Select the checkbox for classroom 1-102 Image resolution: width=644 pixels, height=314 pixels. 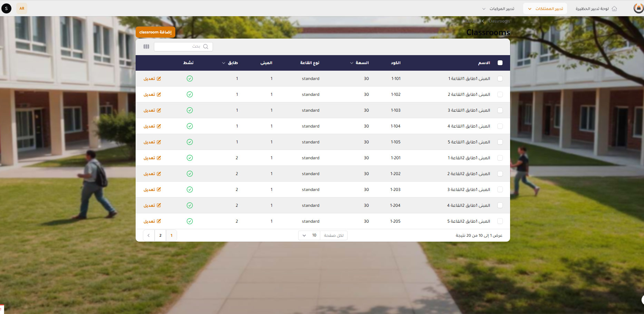[500, 94]
